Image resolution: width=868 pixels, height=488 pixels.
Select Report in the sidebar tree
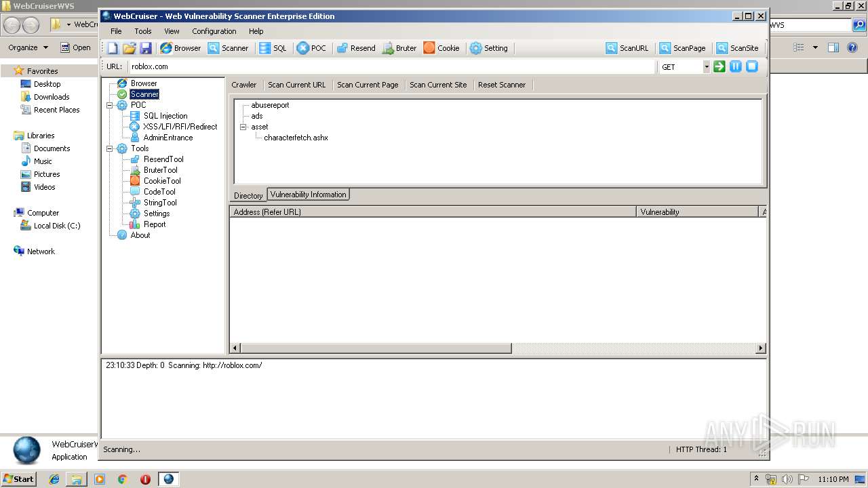point(155,224)
